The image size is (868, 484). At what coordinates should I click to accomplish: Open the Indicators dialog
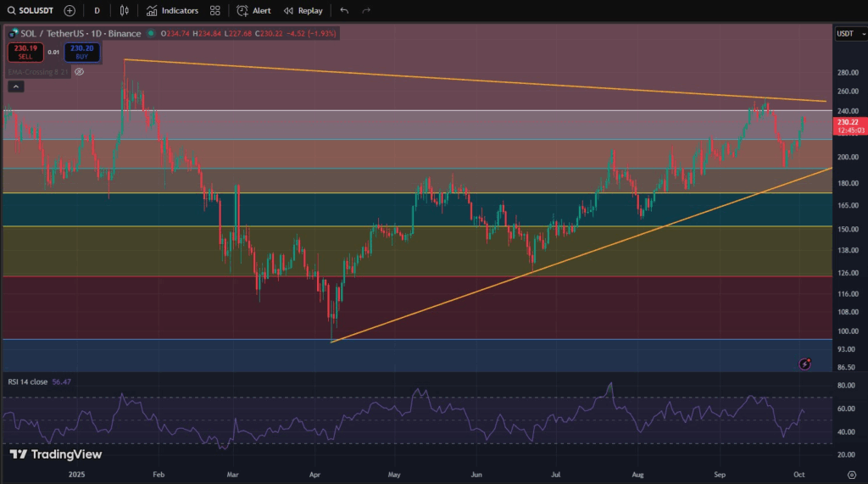(172, 11)
